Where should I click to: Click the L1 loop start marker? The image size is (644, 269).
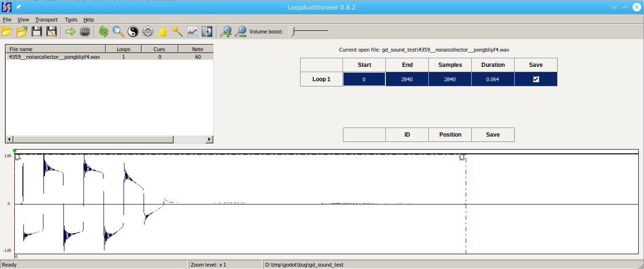coord(18,157)
